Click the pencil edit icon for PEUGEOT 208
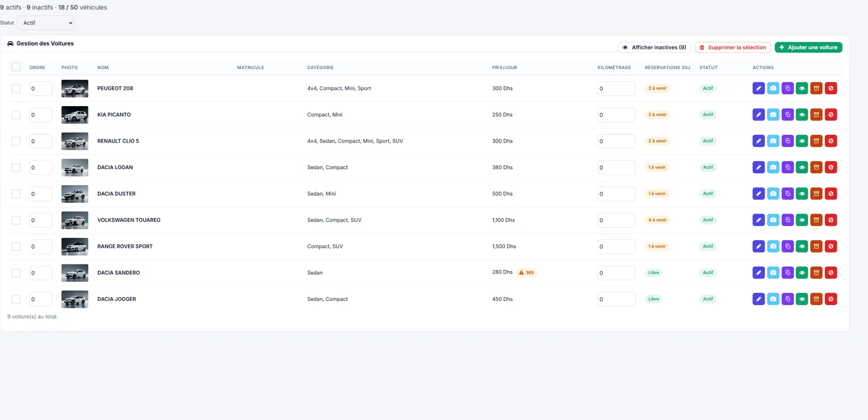This screenshot has height=420, width=868. click(758, 88)
